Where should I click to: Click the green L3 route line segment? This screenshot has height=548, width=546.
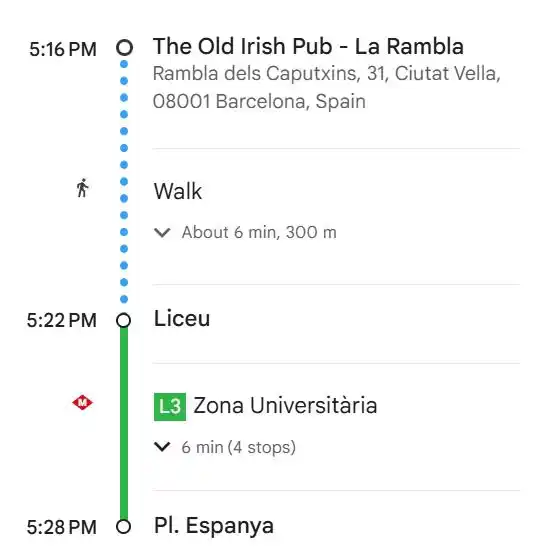point(124,424)
